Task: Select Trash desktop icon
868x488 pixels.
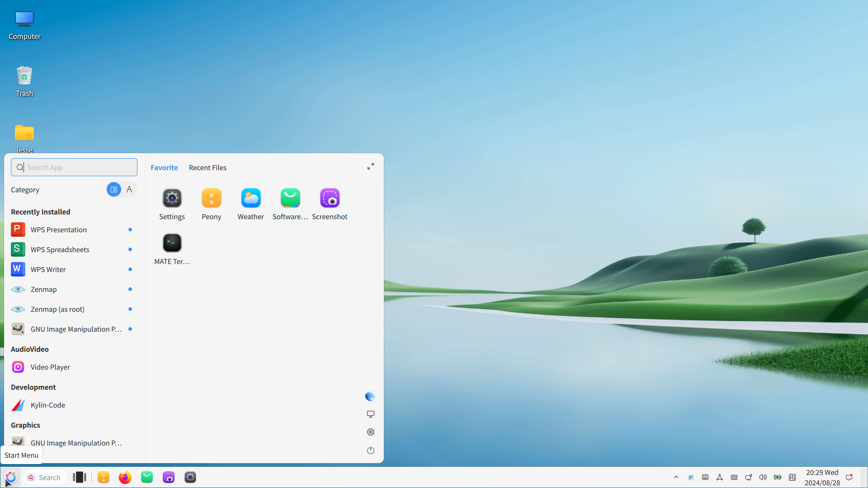Action: 24,81
